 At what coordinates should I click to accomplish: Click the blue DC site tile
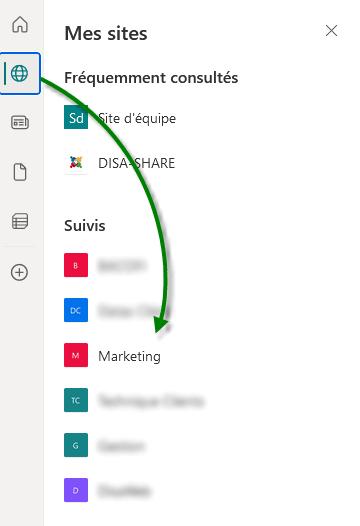76,310
